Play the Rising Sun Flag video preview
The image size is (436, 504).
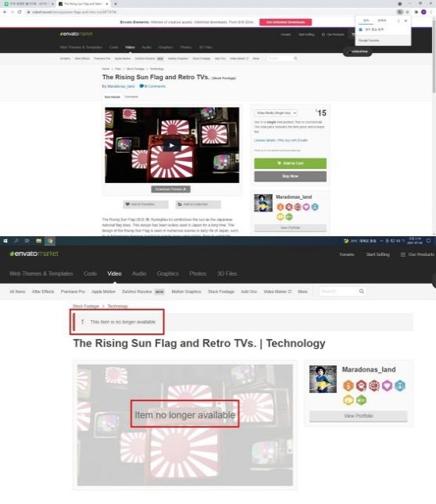tap(172, 146)
